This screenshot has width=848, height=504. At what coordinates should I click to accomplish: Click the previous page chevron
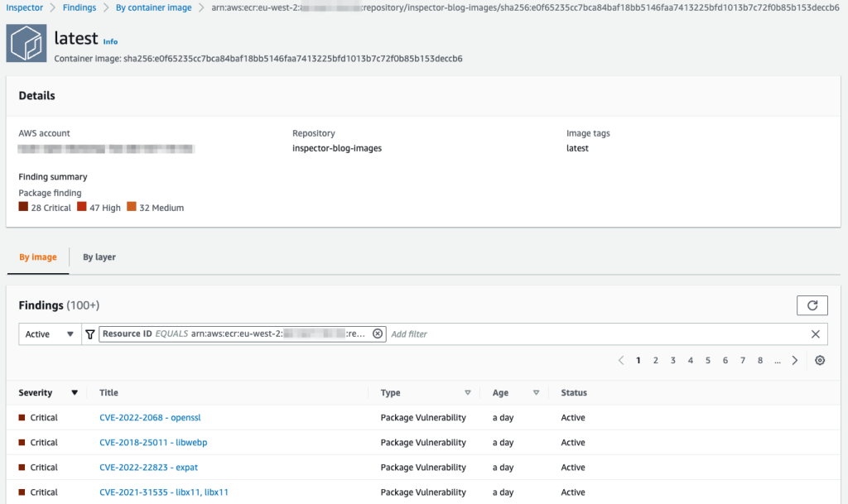pyautogui.click(x=621, y=360)
